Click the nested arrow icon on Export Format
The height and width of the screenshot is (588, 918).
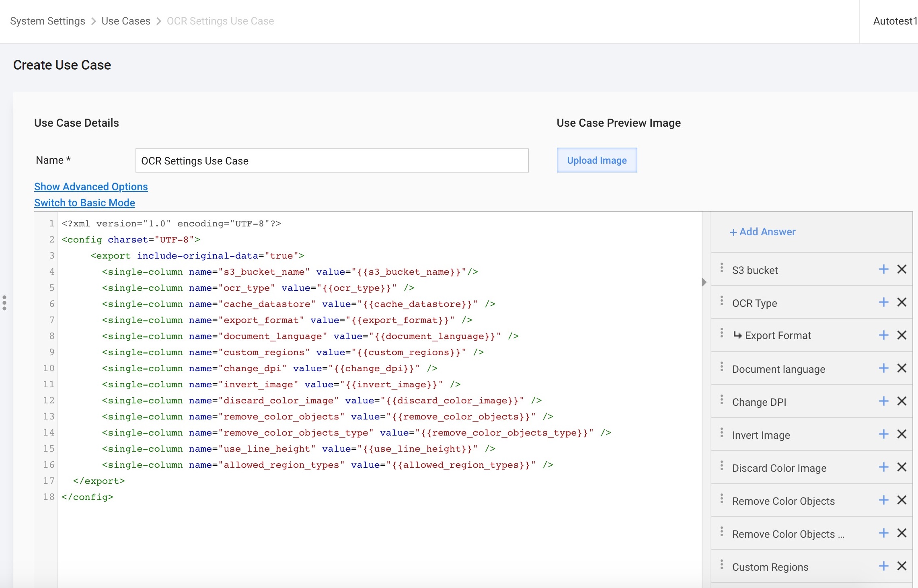coord(737,335)
